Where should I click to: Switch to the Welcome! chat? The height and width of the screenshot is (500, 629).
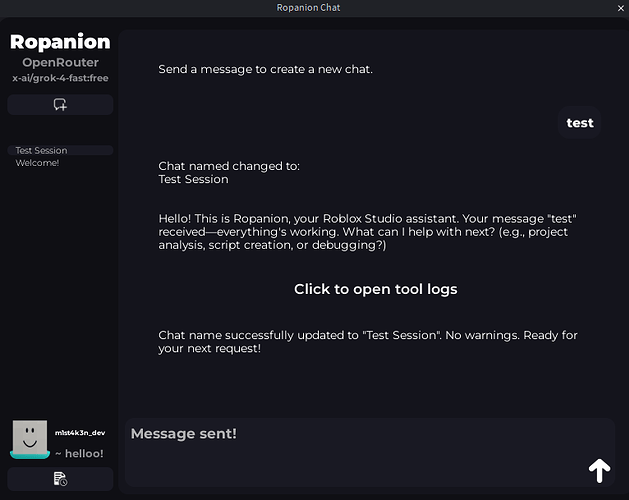coord(38,163)
